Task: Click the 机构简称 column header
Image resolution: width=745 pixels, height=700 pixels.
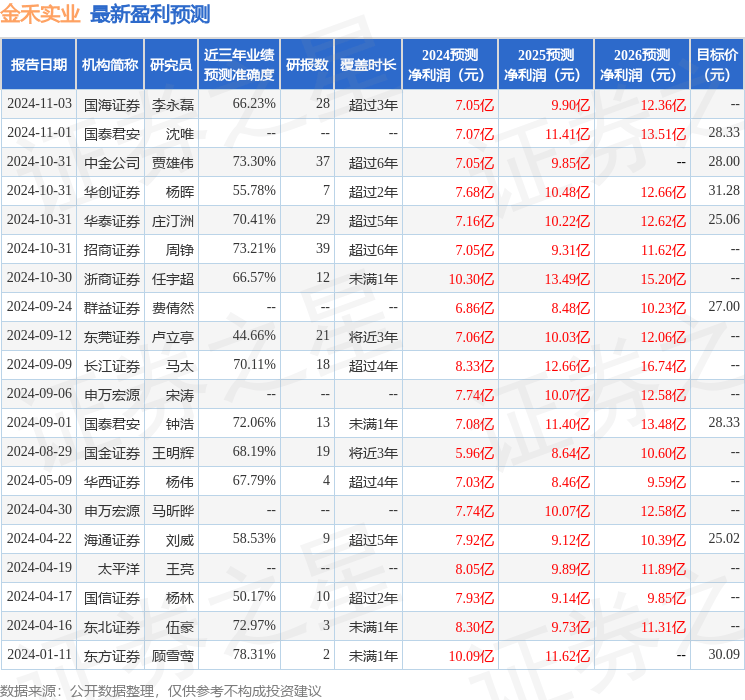Action: click(110, 65)
